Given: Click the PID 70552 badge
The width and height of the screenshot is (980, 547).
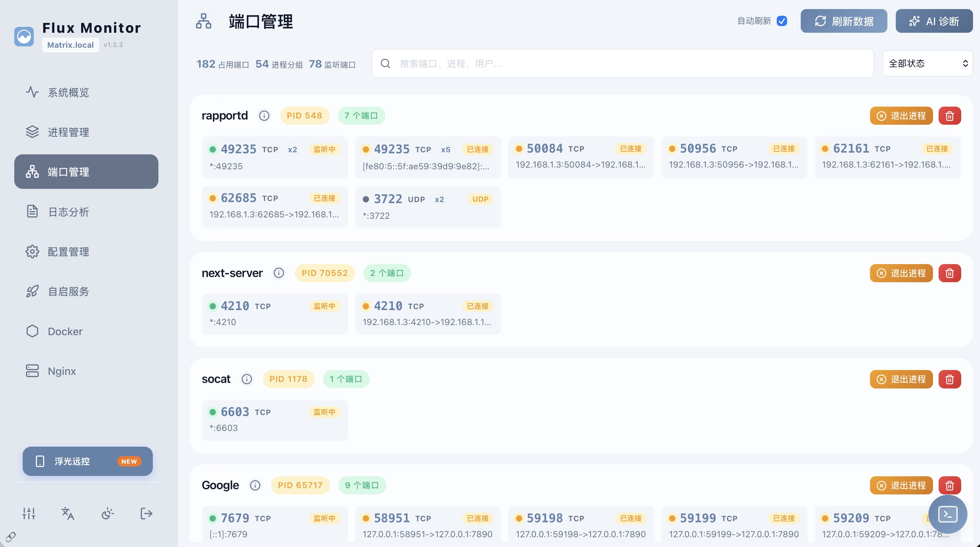Looking at the screenshot, I should click(x=324, y=273).
